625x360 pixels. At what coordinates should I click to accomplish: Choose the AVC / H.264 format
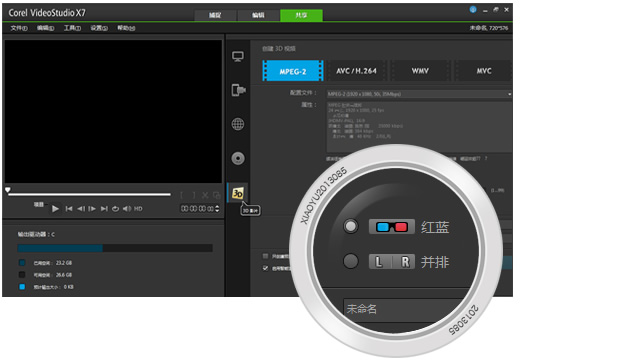point(356,71)
